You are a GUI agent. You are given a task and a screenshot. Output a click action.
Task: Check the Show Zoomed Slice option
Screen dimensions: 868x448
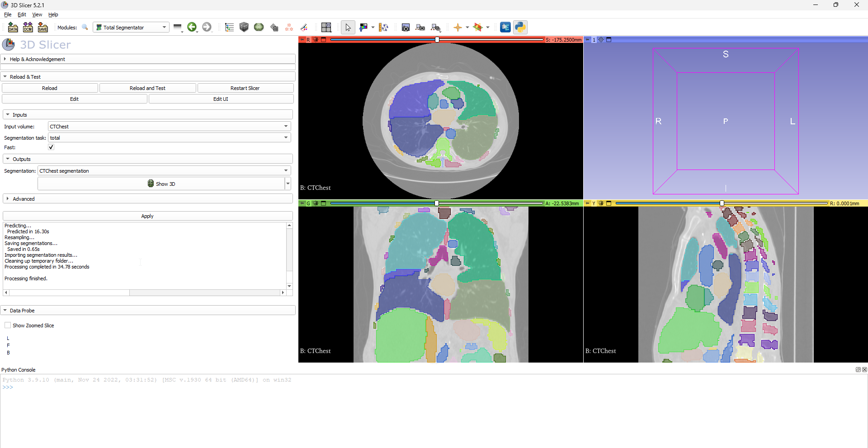point(7,325)
